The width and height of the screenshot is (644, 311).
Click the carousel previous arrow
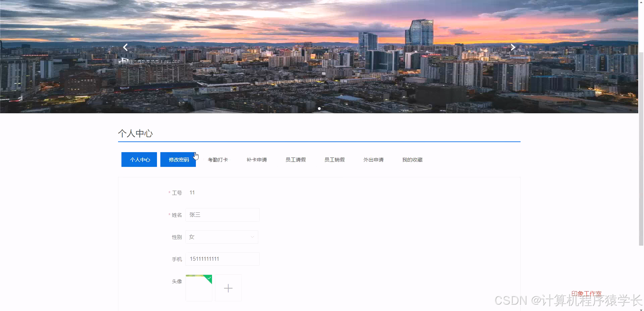[125, 47]
